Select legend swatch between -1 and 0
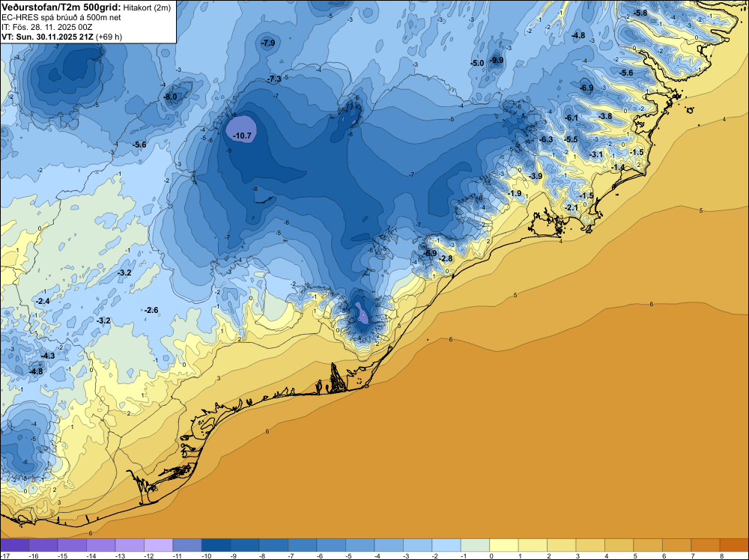Screen dimensions: 749x560 click(476, 545)
